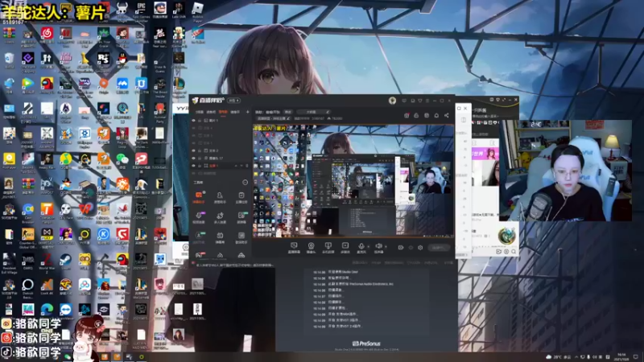
Task: Open the 多人连麦 multi-user link tool
Action: (220, 217)
